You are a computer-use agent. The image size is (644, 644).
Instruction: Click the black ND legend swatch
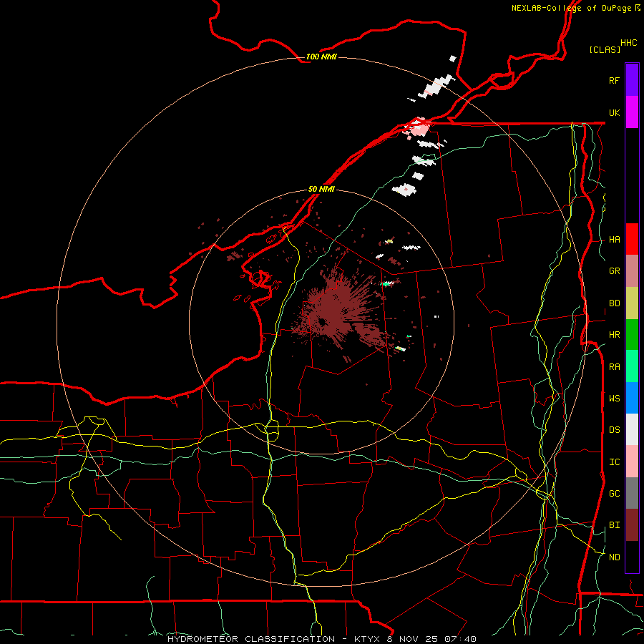click(x=632, y=557)
